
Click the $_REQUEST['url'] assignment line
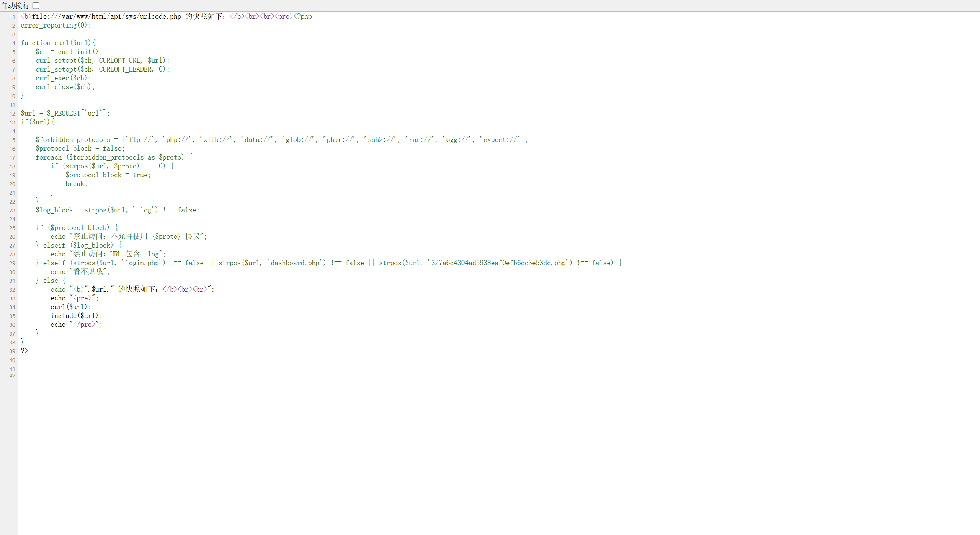coord(65,113)
